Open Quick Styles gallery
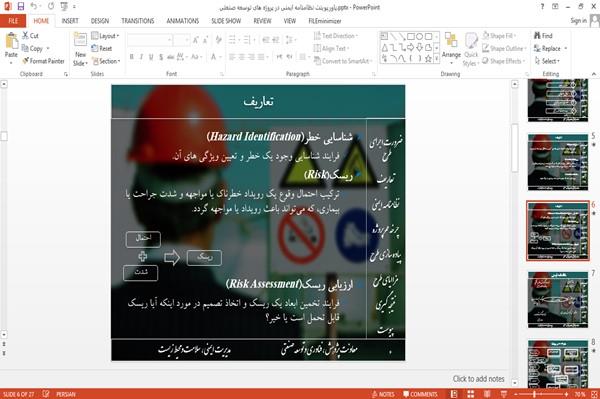 (471, 49)
